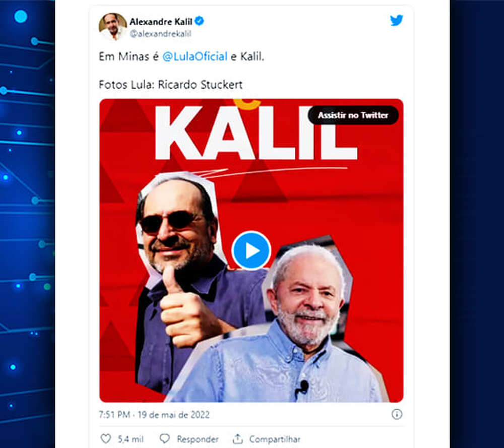The image size is (504, 448).
Task: Click the Responder label
Action: coord(198,439)
